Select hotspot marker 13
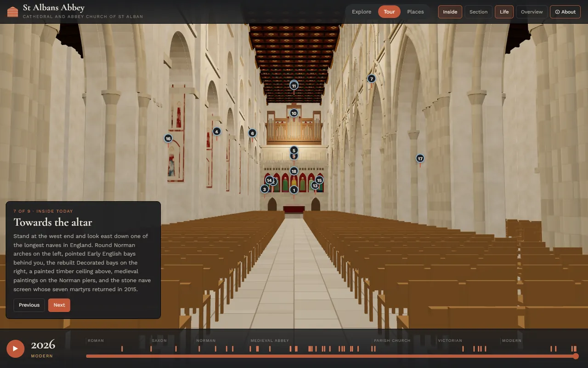This screenshot has width=588, height=368. 315,186
